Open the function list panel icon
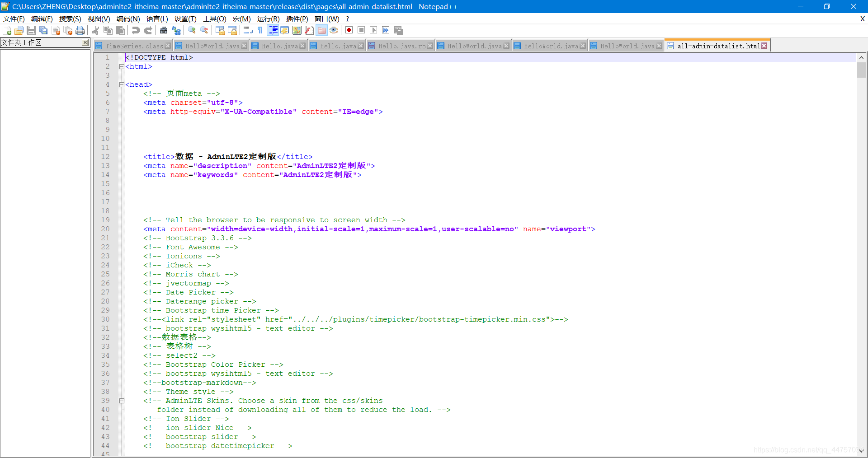 coord(309,30)
